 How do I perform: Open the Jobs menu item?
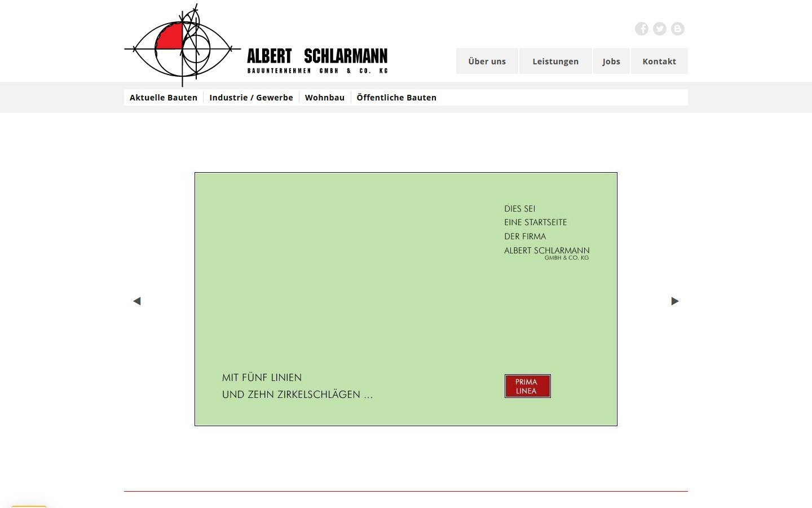pyautogui.click(x=611, y=61)
